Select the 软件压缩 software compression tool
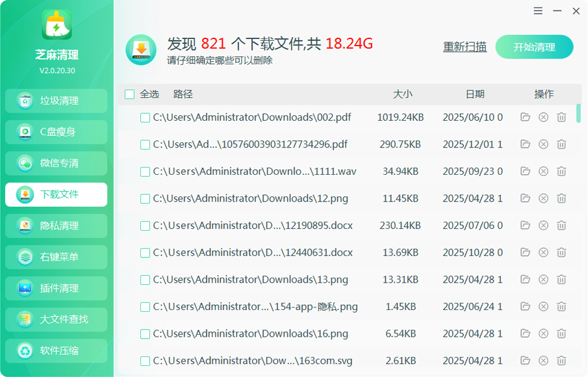Viewport: 588px width, 377px height. click(x=55, y=350)
